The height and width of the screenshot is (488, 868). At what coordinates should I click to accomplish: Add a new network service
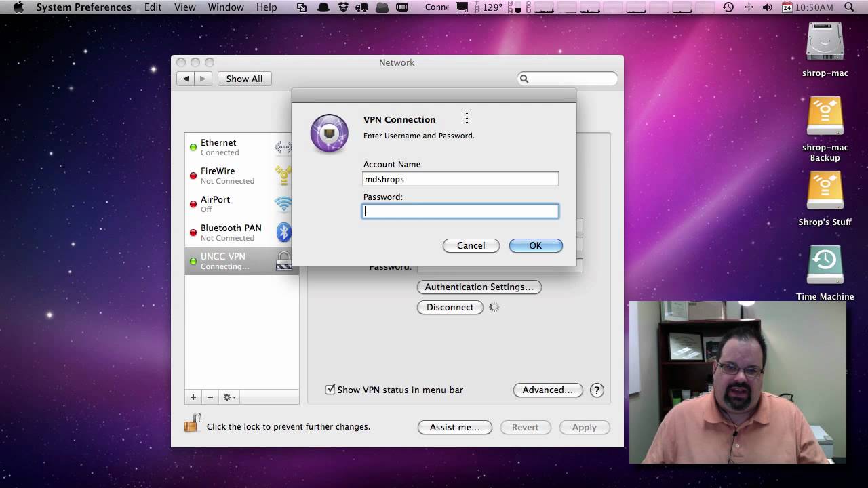(193, 397)
